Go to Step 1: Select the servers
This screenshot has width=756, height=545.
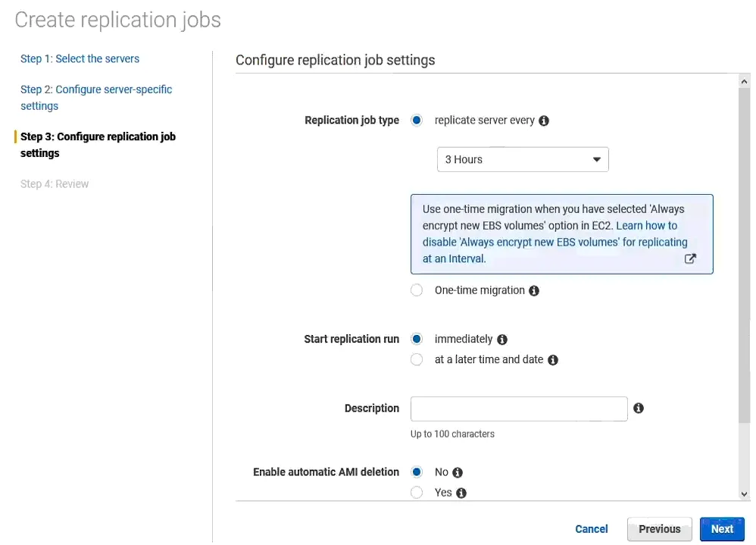(x=80, y=58)
